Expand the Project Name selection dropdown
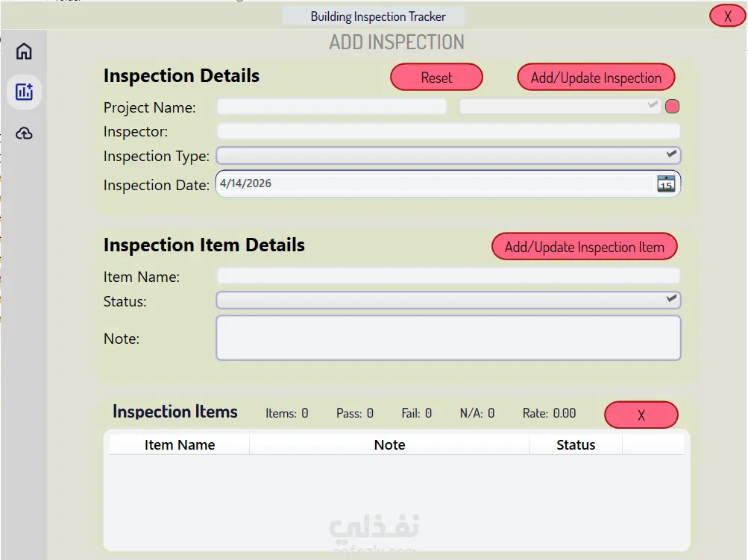Image resolution: width=748 pixels, height=560 pixels. [x=653, y=107]
